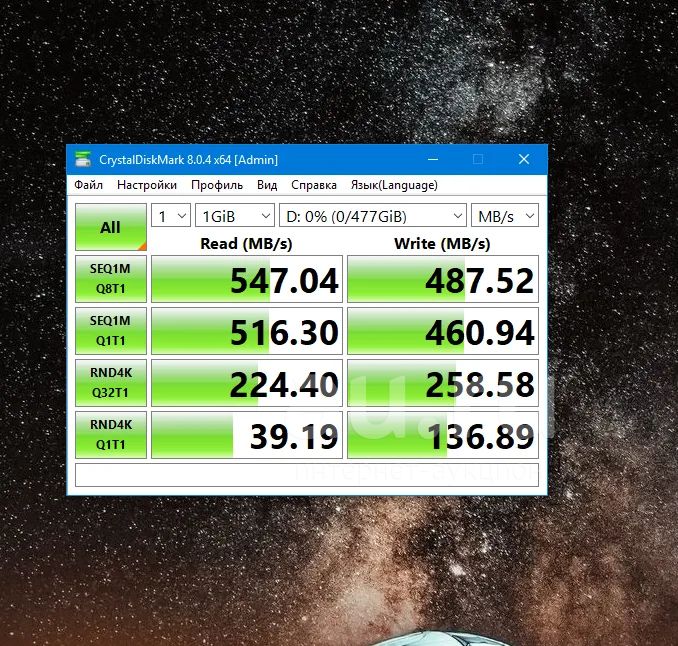Open the Справка menu
The width and height of the screenshot is (678, 646).
313,185
